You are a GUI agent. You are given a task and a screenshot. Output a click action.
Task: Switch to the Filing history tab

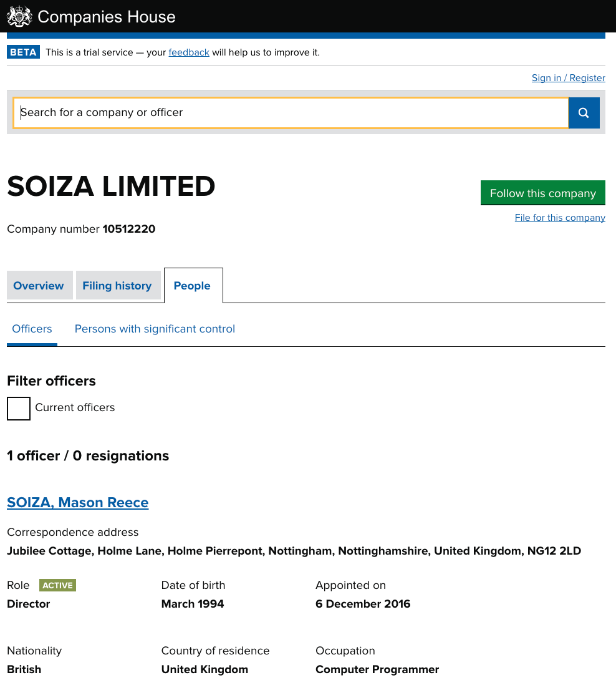(117, 286)
